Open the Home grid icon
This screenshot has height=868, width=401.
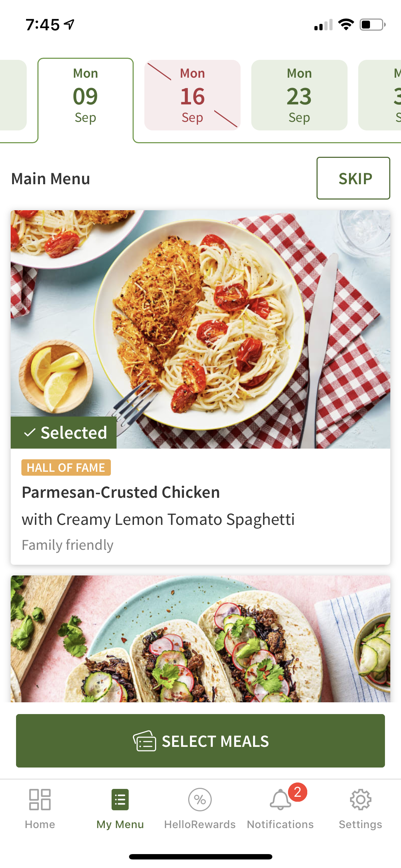(x=40, y=800)
